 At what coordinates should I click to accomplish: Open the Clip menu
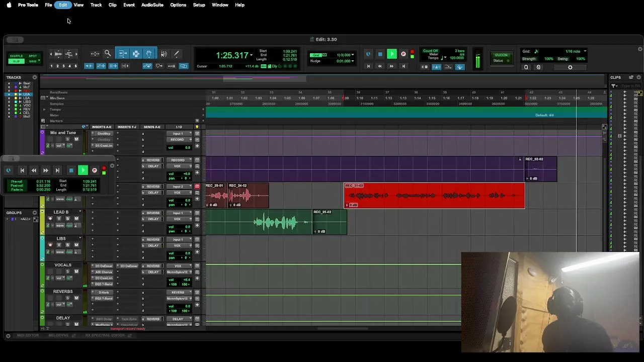[x=112, y=5]
